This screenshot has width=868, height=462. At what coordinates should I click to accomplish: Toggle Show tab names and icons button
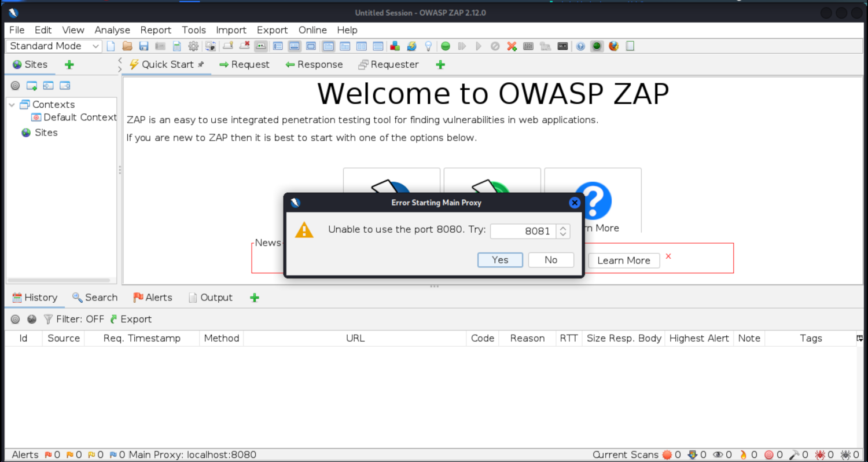tap(260, 46)
